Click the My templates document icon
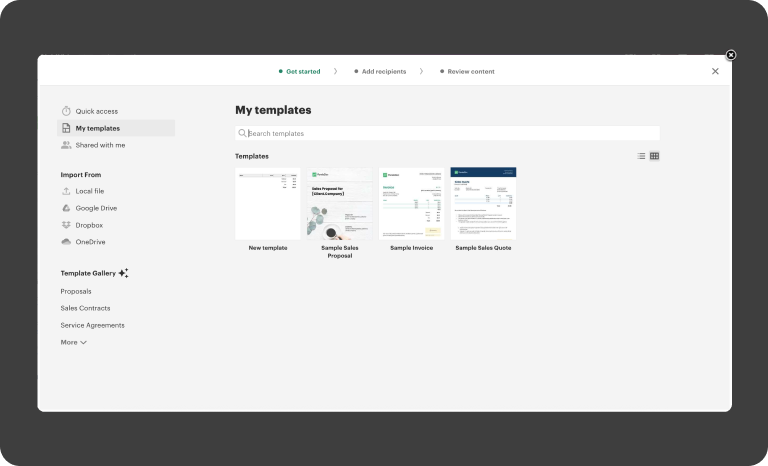This screenshot has height=466, width=768. coord(66,128)
